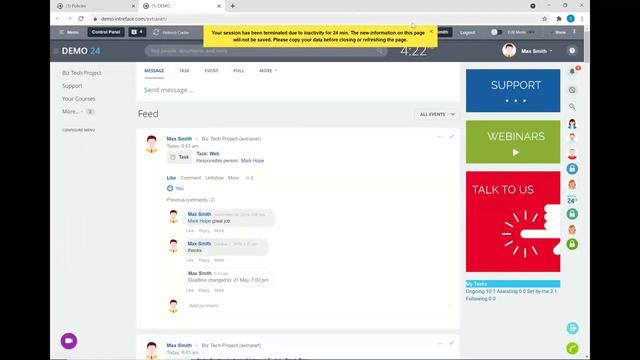640x360 pixels.
Task: Select the TASK tab
Action: [x=184, y=71]
